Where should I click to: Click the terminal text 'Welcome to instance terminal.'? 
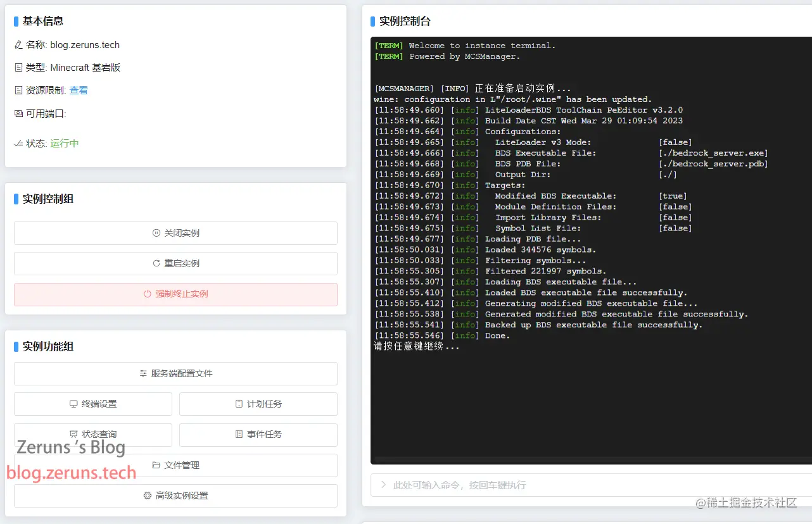[x=483, y=46]
